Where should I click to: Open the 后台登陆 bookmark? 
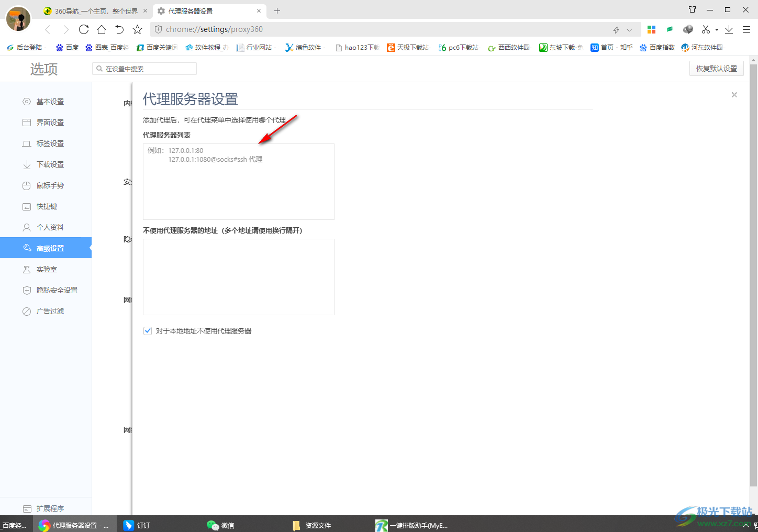pos(26,47)
